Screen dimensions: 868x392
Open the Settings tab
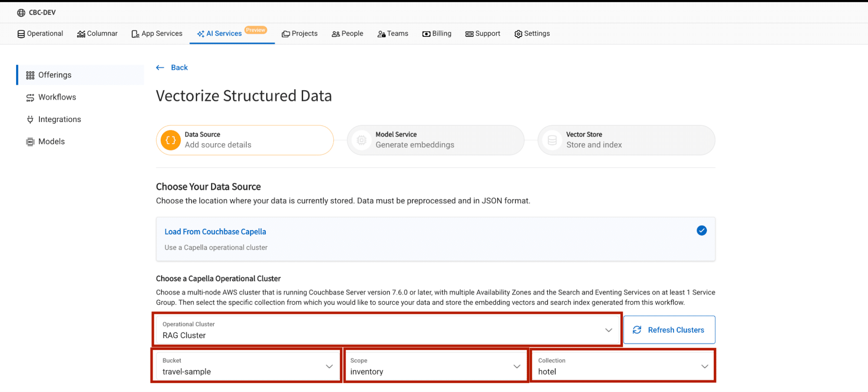(532, 34)
